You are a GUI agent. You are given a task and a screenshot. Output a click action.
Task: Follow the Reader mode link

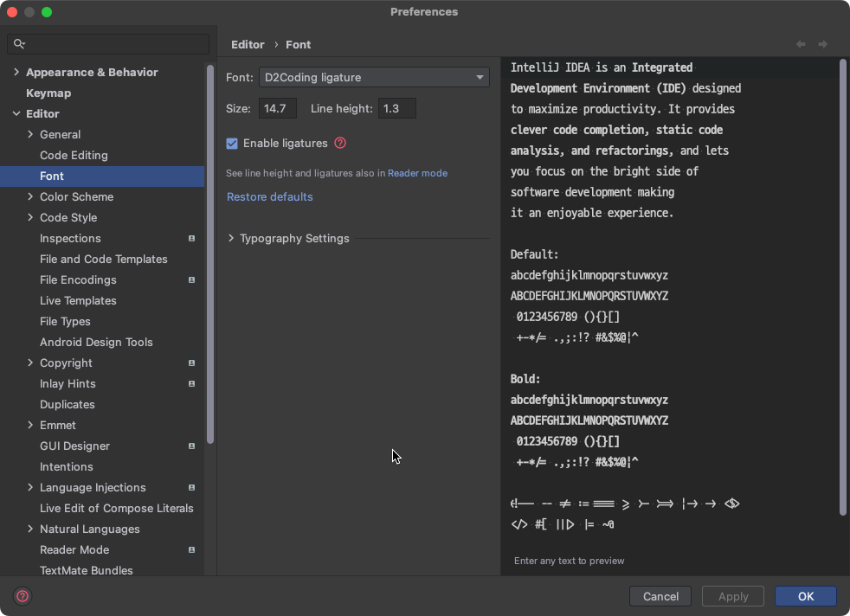417,173
